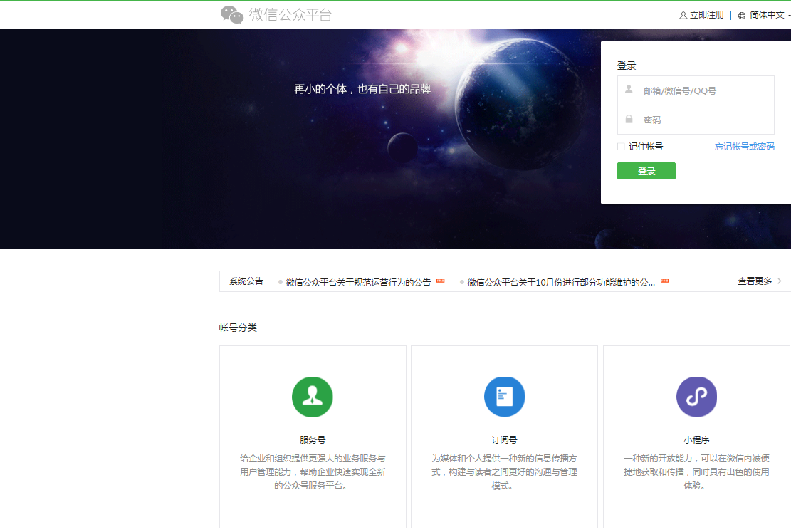This screenshot has height=532, width=791.
Task: Open the 简体中文 language dropdown
Action: pos(767,15)
